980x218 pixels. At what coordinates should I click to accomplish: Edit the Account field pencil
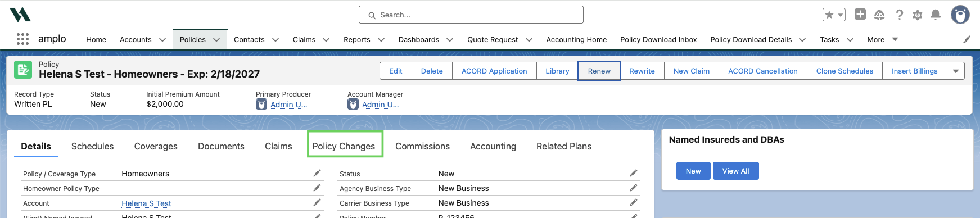(317, 202)
